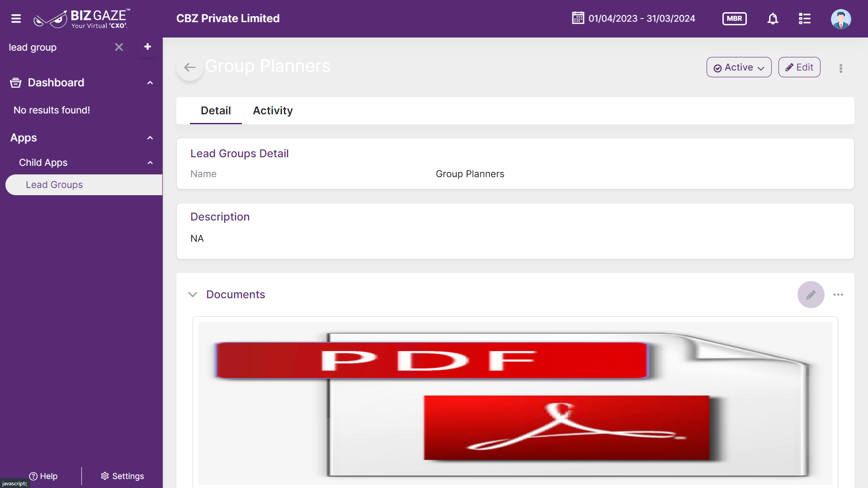Viewport: 868px width, 488px height.
Task: Click the Edit button
Action: pos(799,67)
